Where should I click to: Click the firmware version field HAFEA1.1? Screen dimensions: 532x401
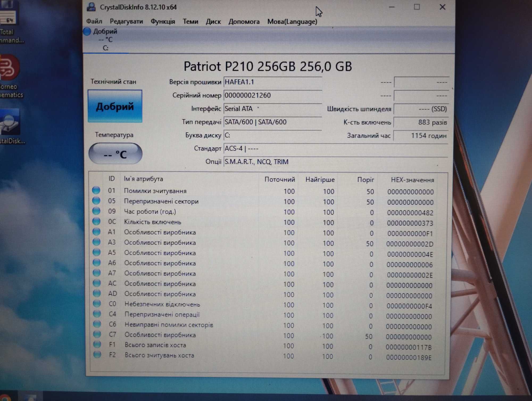[273, 82]
